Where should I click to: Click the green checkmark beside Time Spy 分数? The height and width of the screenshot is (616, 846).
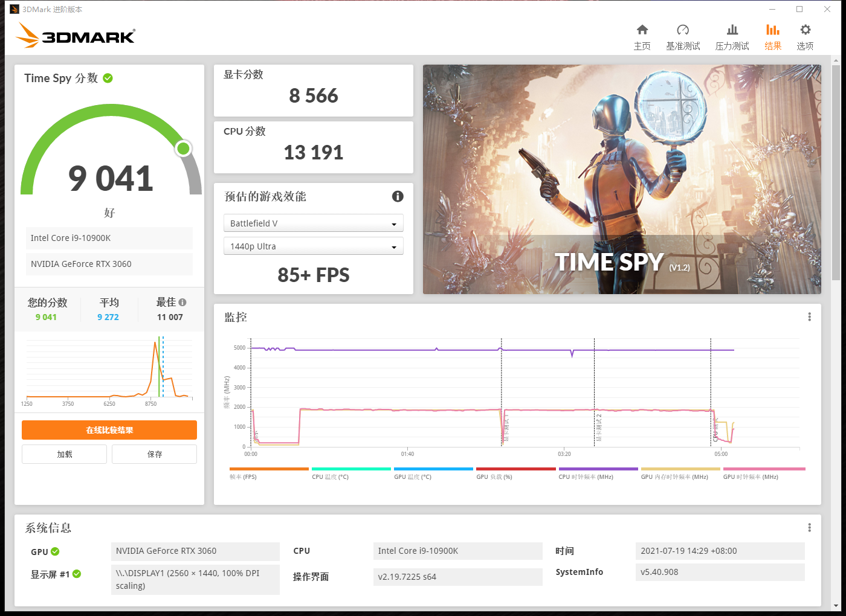[x=108, y=78]
